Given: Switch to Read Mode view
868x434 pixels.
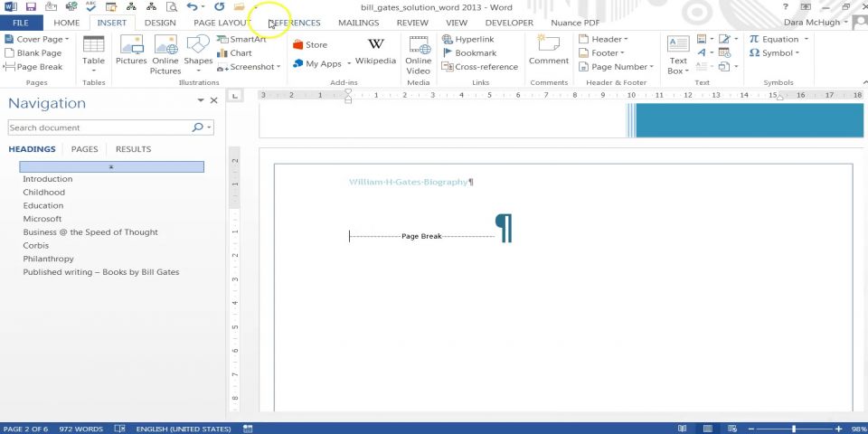Looking at the screenshot, I should tap(683, 429).
